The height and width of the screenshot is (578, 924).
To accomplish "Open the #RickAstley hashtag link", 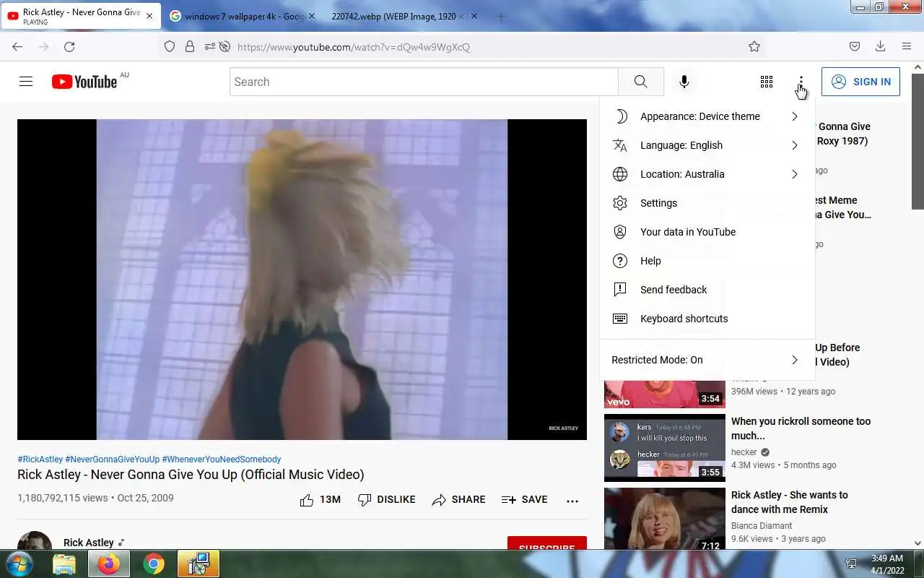I will click(40, 459).
